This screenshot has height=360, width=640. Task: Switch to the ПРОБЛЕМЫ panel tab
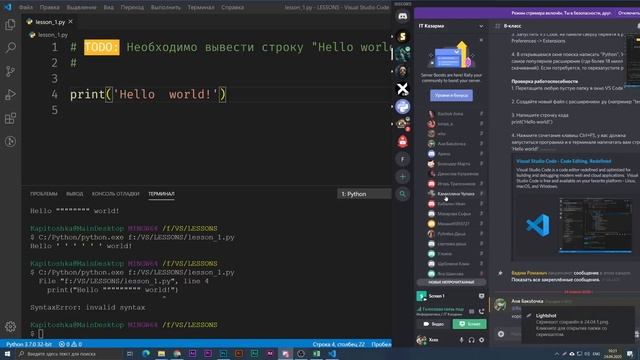click(44, 194)
